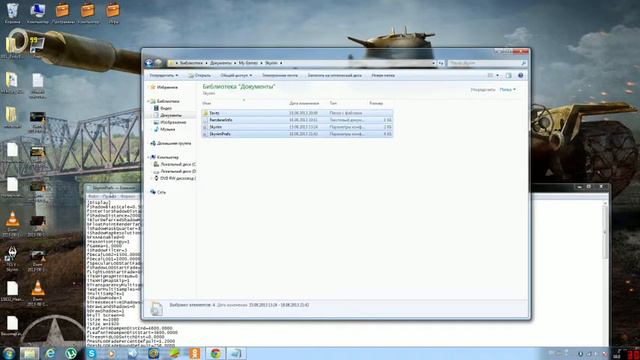This screenshot has width=640, height=360.
Task: Select Видео library in navigation pane
Action: pos(166,108)
